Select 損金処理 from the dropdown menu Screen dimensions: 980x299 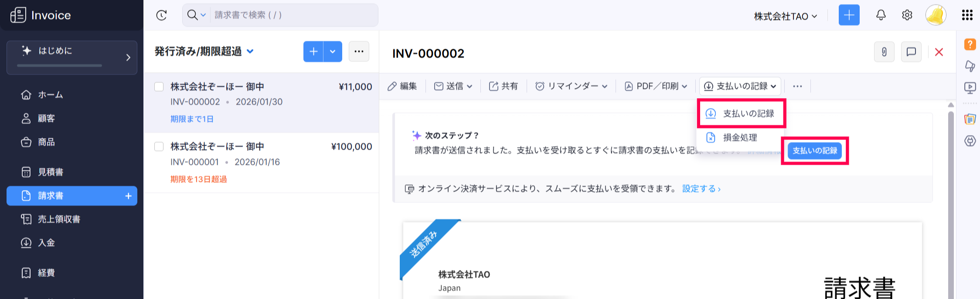coord(740,137)
